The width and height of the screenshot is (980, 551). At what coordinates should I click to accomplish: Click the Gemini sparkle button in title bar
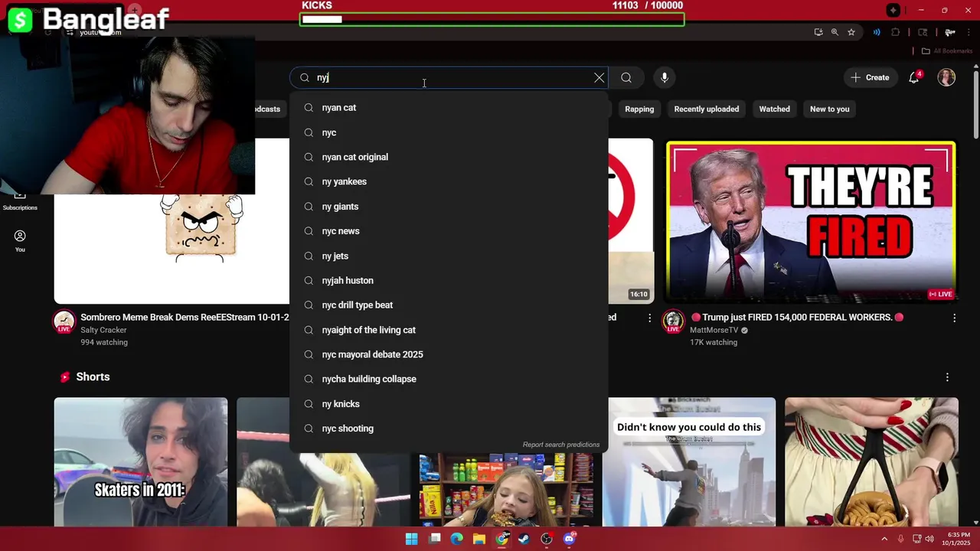click(893, 10)
